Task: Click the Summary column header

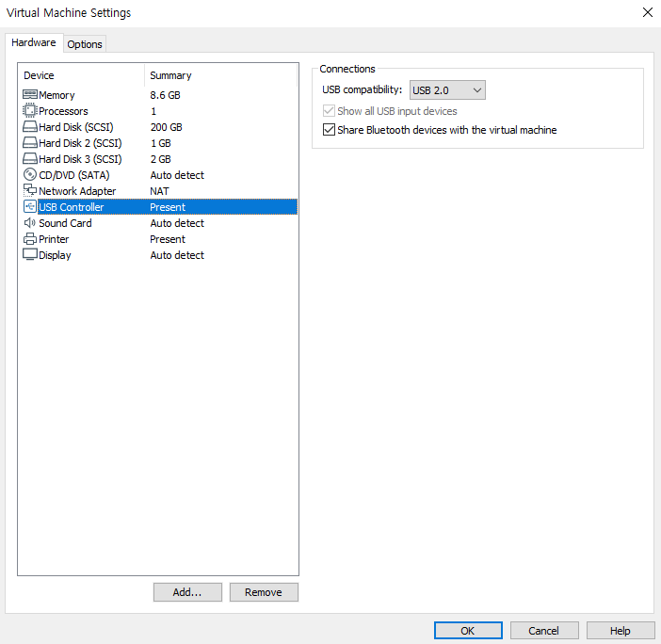Action: [170, 75]
